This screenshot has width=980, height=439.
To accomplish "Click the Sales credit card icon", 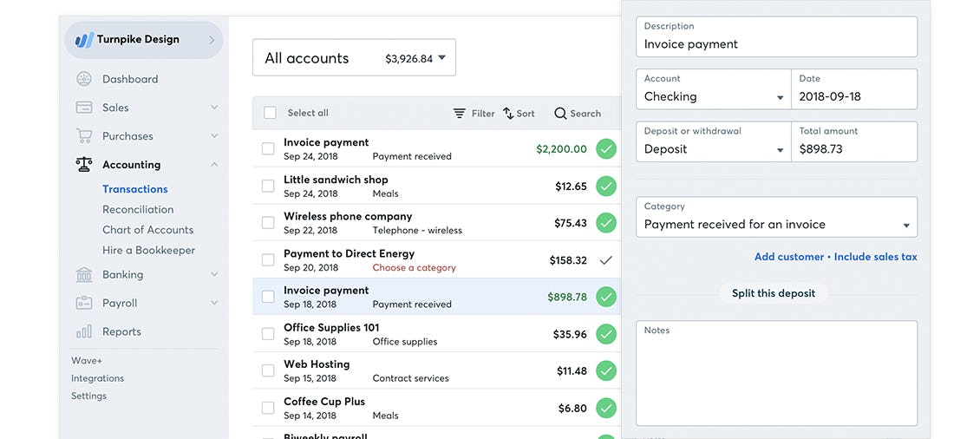I will (x=84, y=108).
